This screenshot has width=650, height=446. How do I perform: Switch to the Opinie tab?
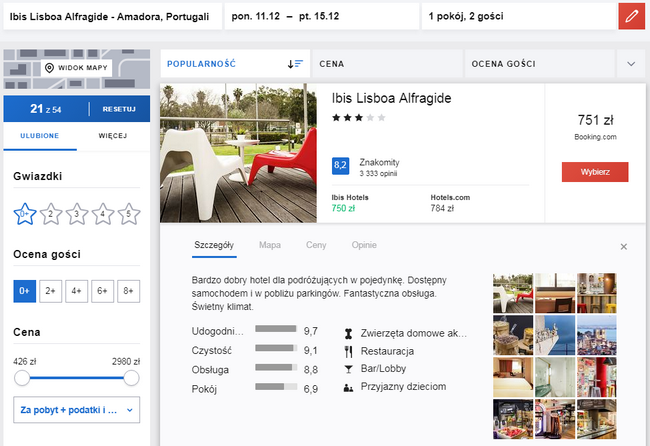364,244
